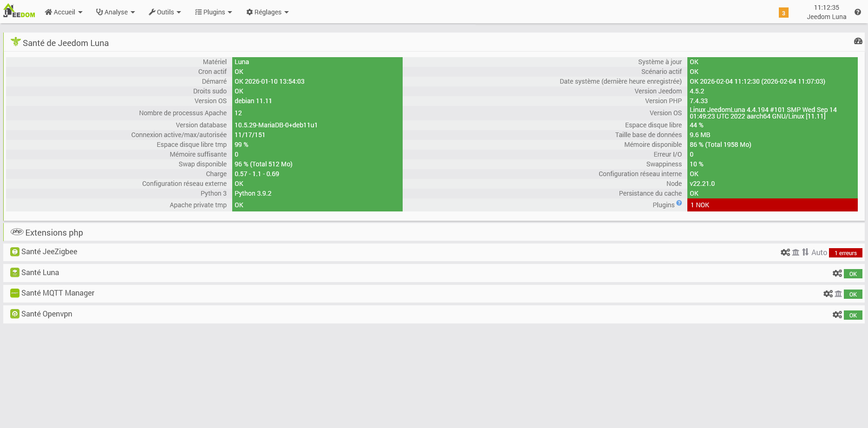
Task: Open the Réglages dropdown menu
Action: 268,12
